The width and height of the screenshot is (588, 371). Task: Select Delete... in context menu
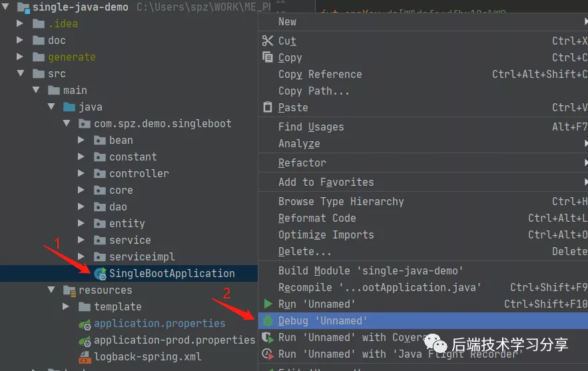pyautogui.click(x=423, y=251)
